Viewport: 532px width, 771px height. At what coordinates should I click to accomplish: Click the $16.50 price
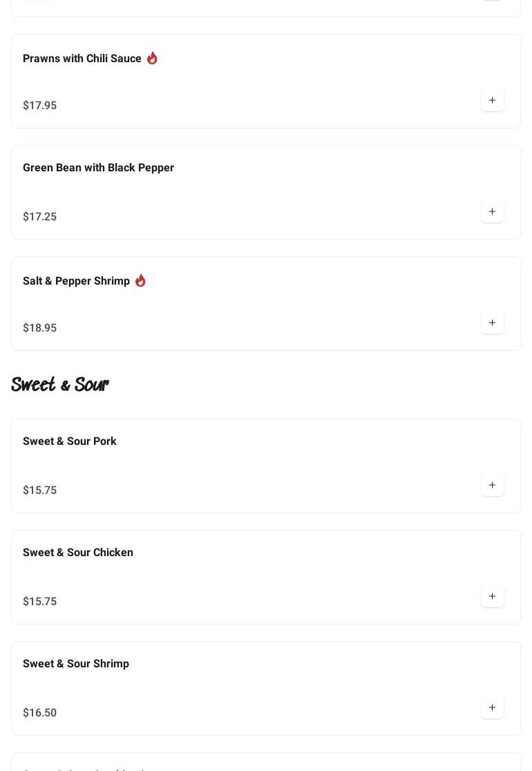(x=39, y=713)
